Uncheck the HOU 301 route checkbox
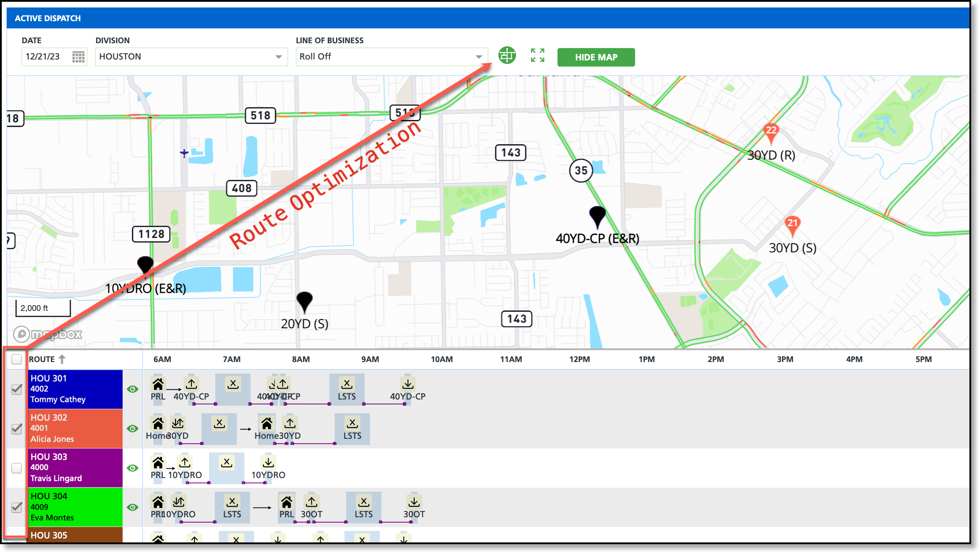This screenshot has height=553, width=980. click(x=17, y=389)
